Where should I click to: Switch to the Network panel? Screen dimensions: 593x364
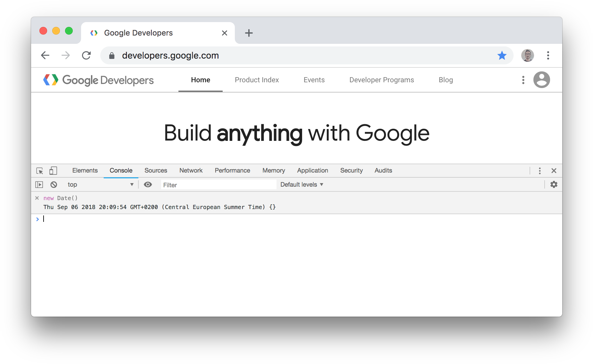[x=191, y=171]
